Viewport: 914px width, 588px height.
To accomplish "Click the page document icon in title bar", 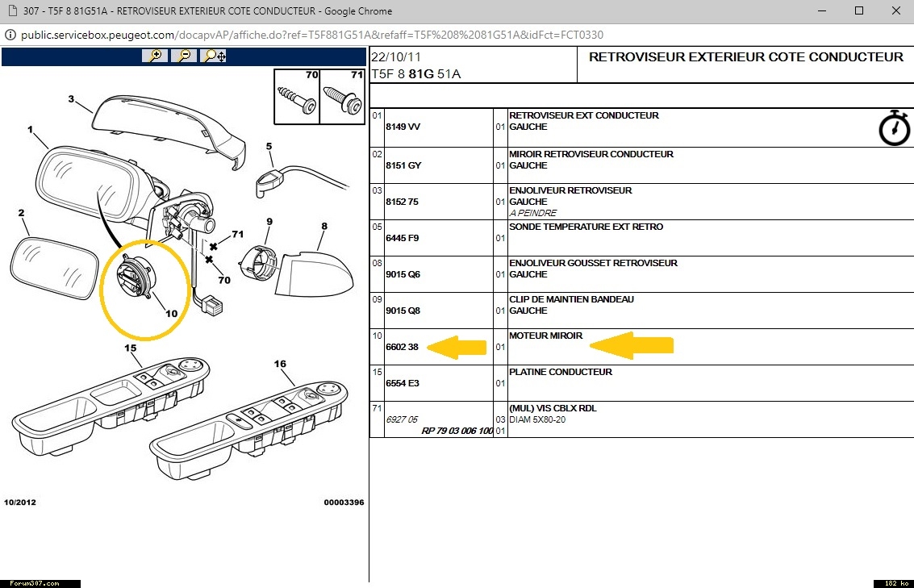I will click(11, 10).
